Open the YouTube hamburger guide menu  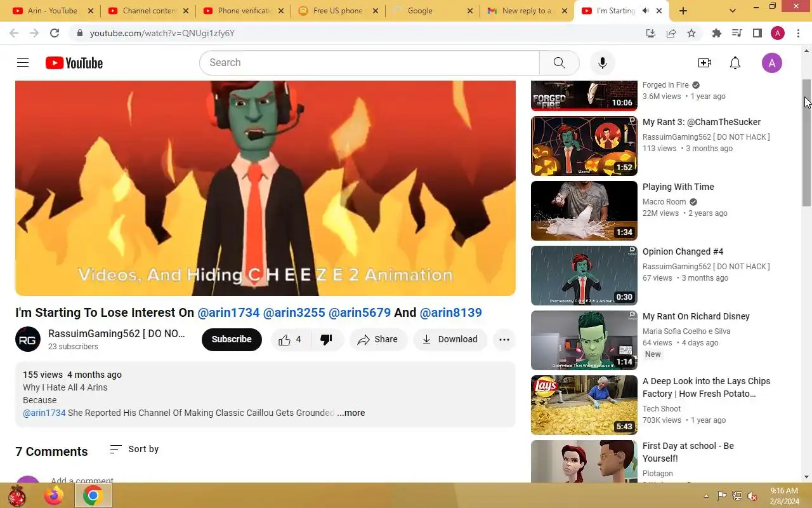pos(23,62)
